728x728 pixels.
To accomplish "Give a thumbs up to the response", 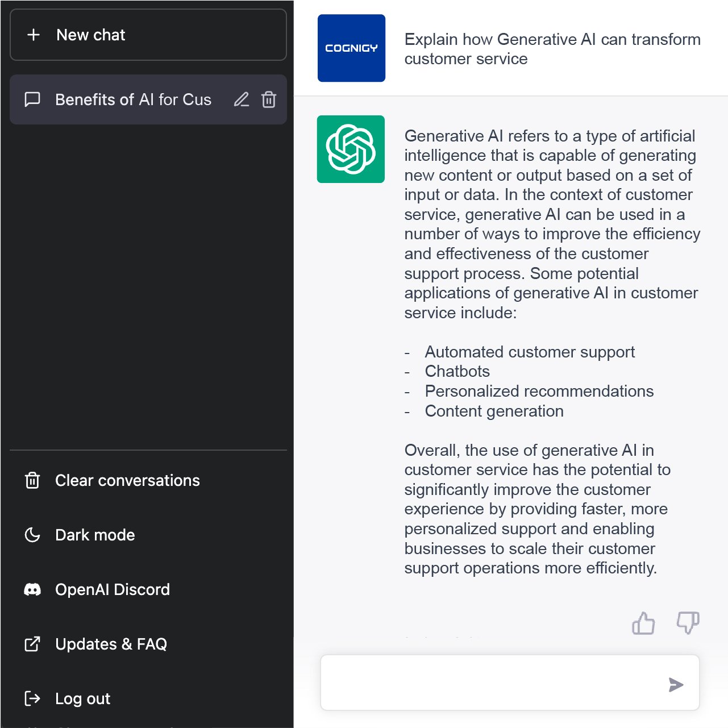I will pyautogui.click(x=643, y=623).
